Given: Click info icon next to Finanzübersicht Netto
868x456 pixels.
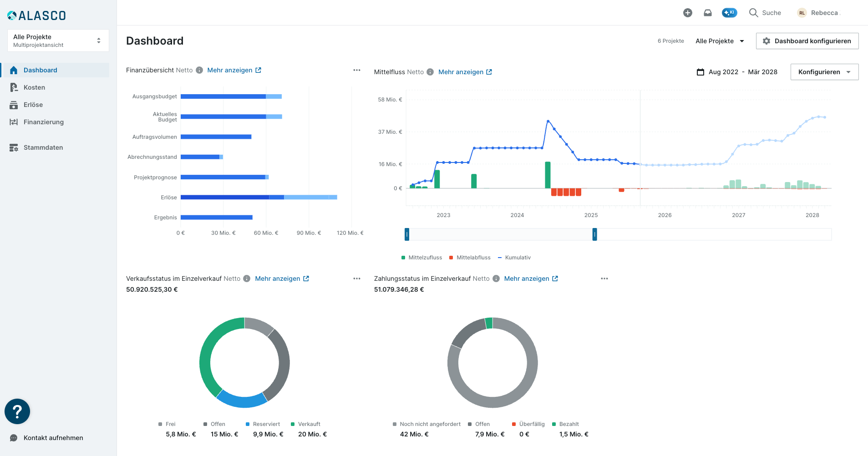Looking at the screenshot, I should (x=199, y=70).
